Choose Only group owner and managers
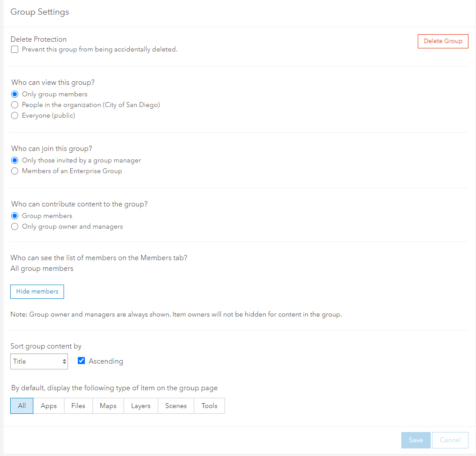The height and width of the screenshot is (456, 476). click(15, 226)
